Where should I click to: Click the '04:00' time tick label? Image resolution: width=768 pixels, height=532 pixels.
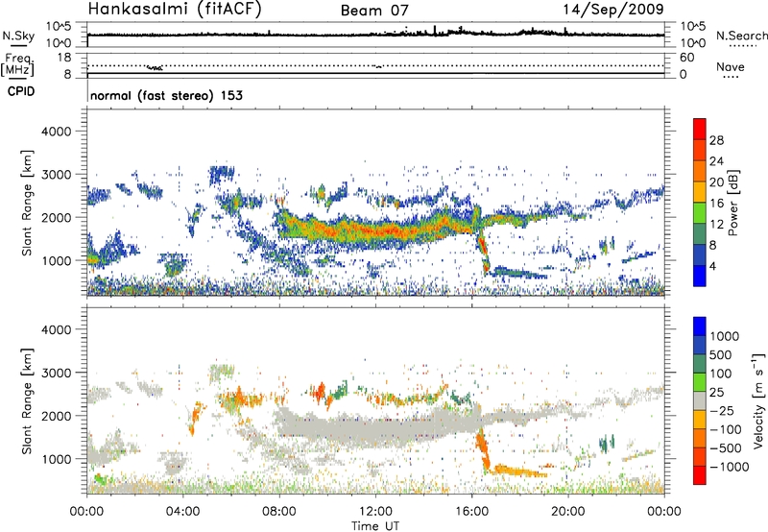[x=182, y=512]
